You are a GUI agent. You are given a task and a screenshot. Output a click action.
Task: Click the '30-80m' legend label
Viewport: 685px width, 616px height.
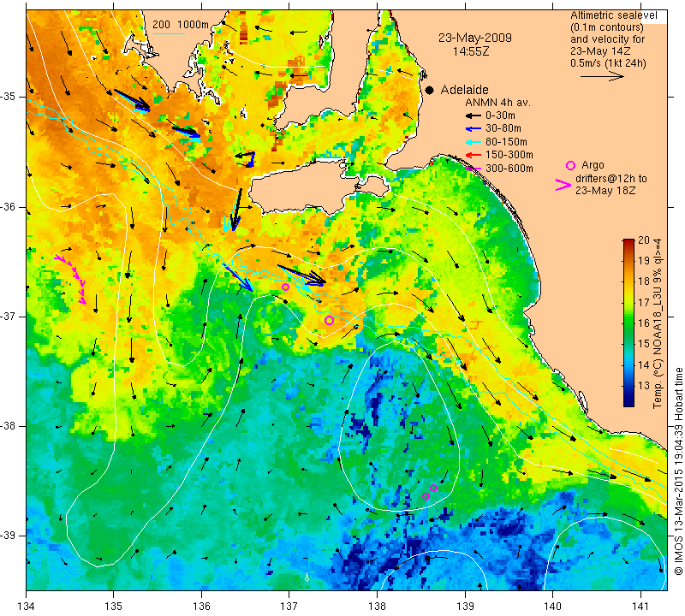pyautogui.click(x=503, y=129)
